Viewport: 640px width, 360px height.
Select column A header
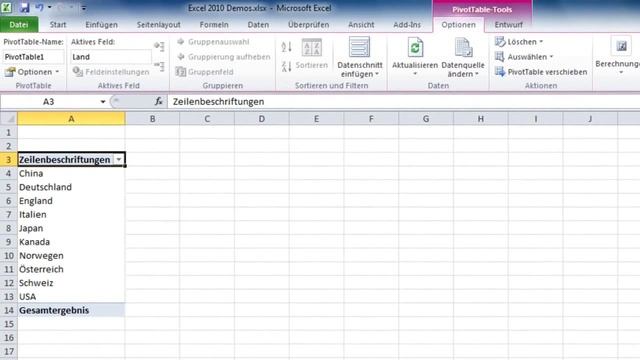71,119
